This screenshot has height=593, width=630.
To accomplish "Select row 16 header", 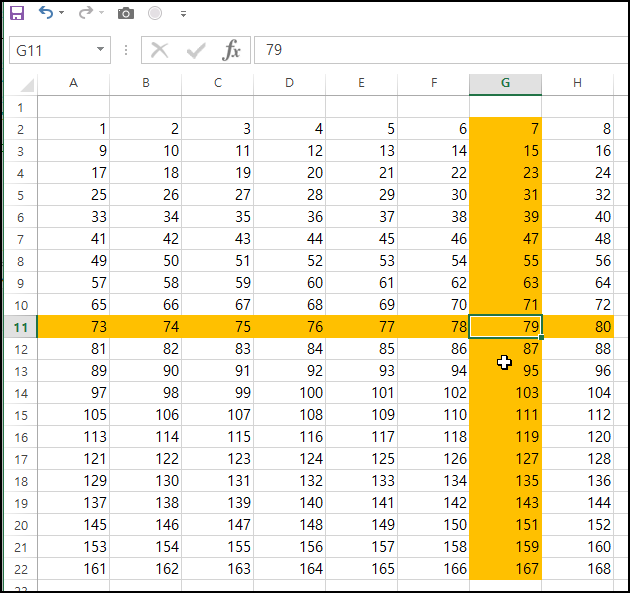I will coord(21,437).
